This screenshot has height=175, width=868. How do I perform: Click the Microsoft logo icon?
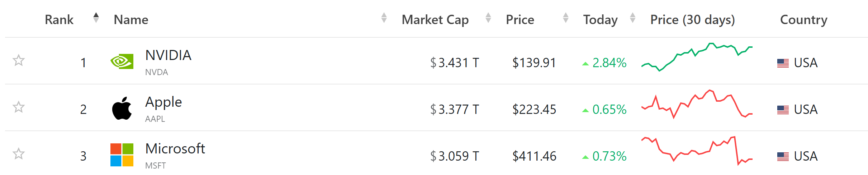[122, 155]
